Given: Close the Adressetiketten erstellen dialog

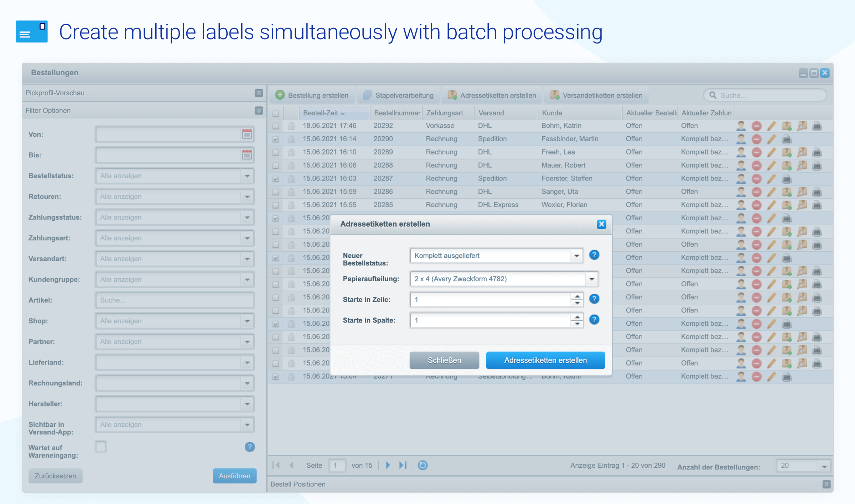Looking at the screenshot, I should tap(601, 224).
